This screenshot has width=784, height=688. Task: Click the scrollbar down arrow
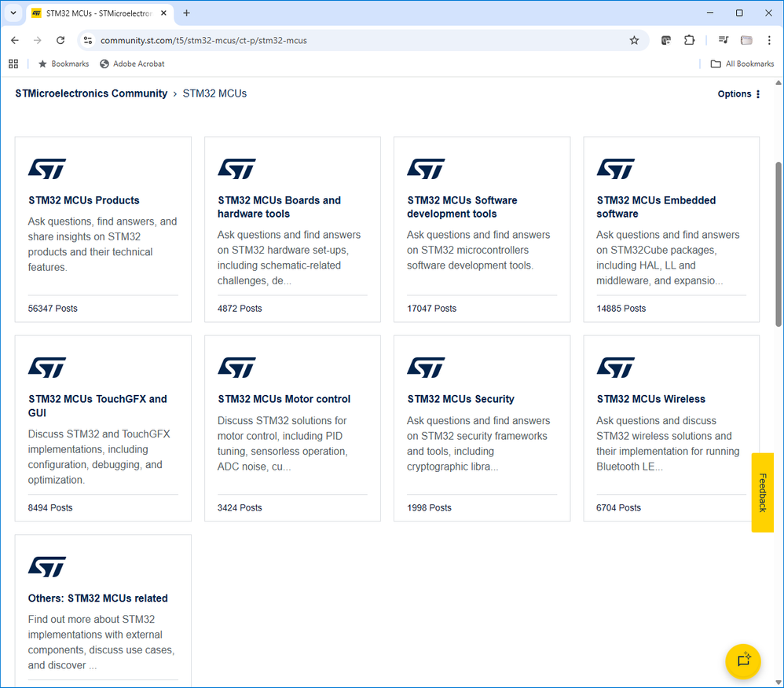click(x=779, y=682)
